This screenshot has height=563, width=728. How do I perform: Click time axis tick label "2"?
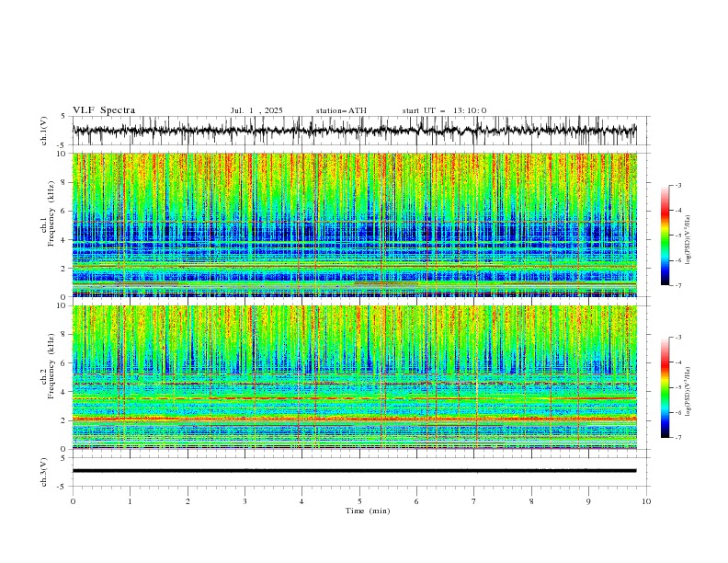(x=188, y=501)
